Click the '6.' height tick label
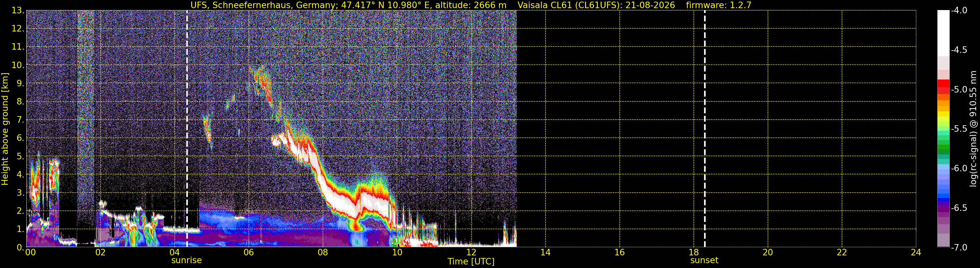 click(x=20, y=138)
